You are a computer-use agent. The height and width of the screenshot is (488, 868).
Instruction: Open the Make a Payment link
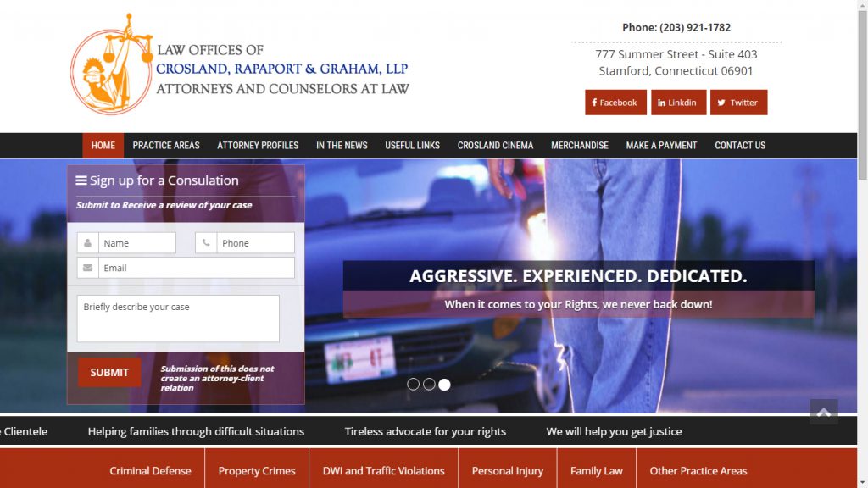(x=661, y=145)
